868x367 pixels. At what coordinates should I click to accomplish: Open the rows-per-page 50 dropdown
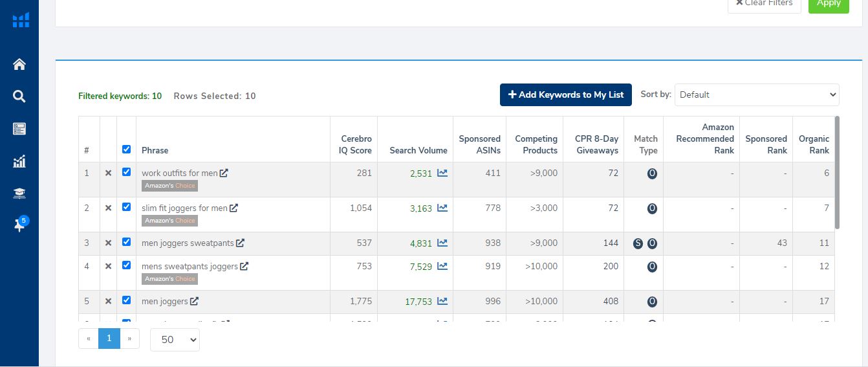(x=175, y=339)
